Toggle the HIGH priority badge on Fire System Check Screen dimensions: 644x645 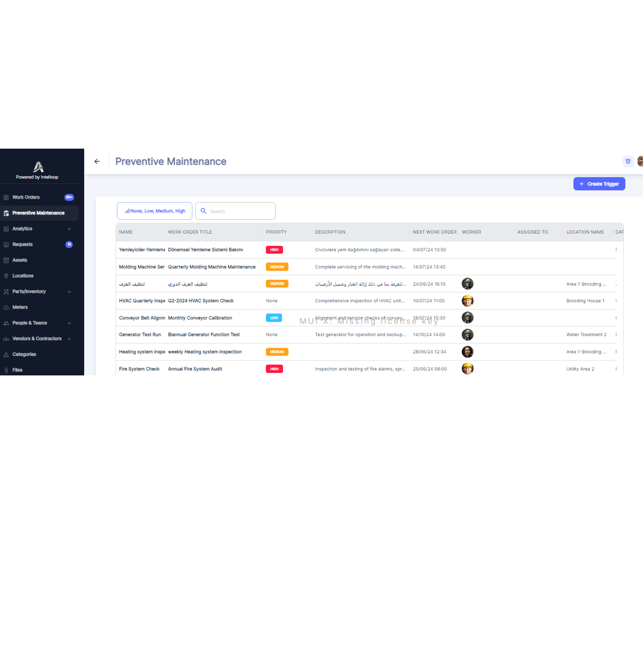pos(274,368)
